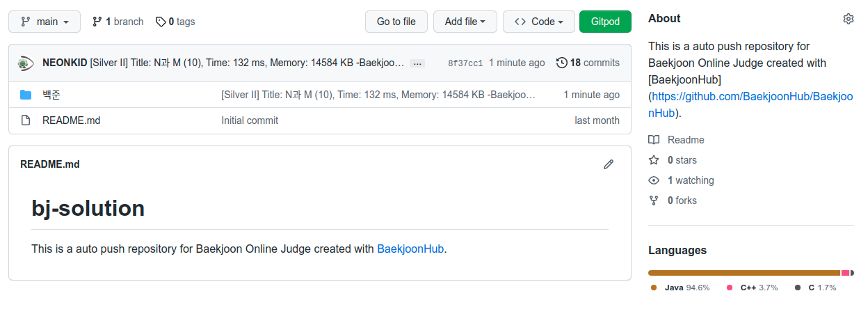The width and height of the screenshot is (868, 314).
Task: Open the latest commit message '[Silver II] Title: N과 M (10)'
Action: click(x=247, y=63)
